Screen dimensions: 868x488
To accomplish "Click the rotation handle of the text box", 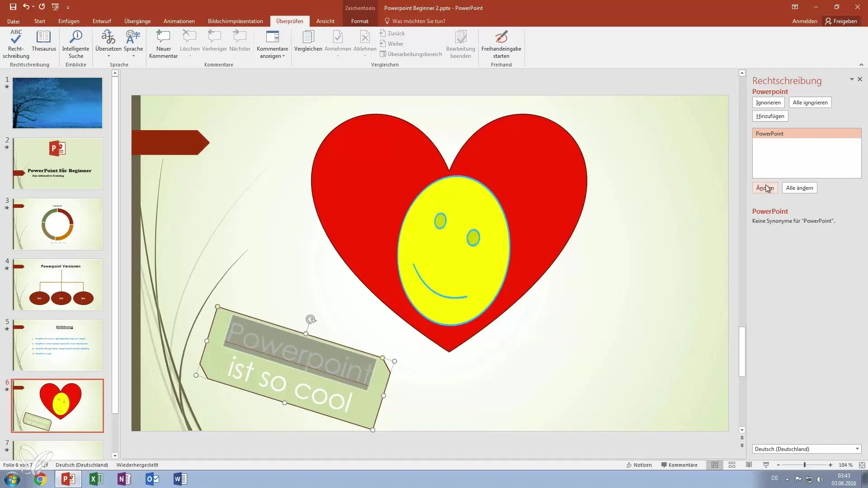I will point(311,319).
